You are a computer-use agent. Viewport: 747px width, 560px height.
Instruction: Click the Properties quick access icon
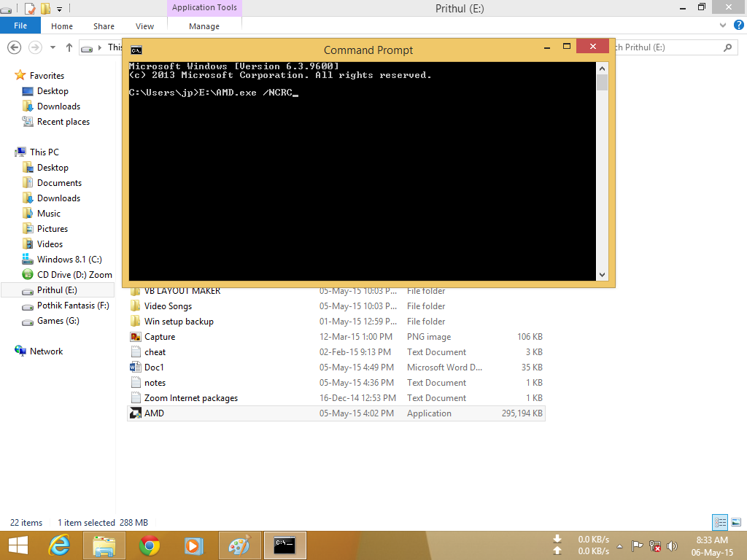(x=29, y=8)
